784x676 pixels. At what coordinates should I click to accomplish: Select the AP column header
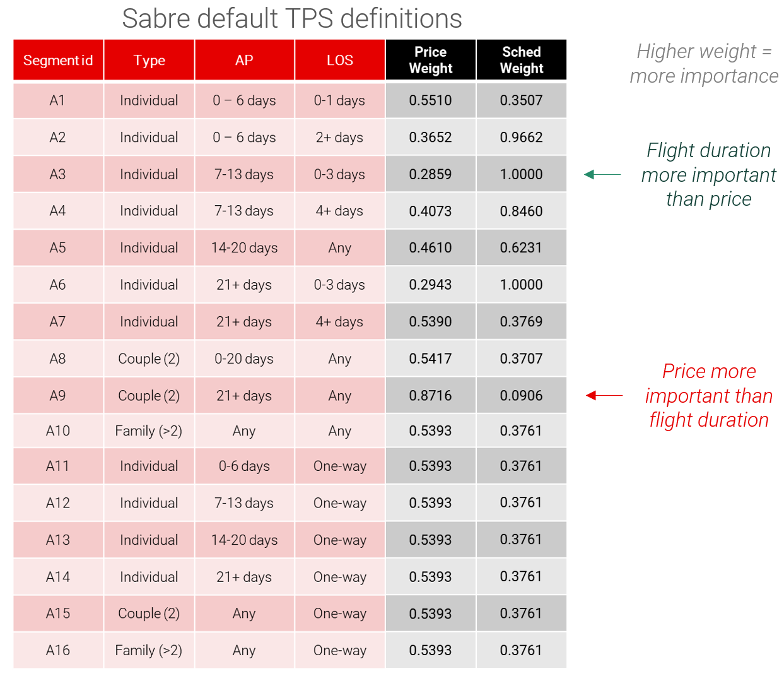tap(244, 61)
